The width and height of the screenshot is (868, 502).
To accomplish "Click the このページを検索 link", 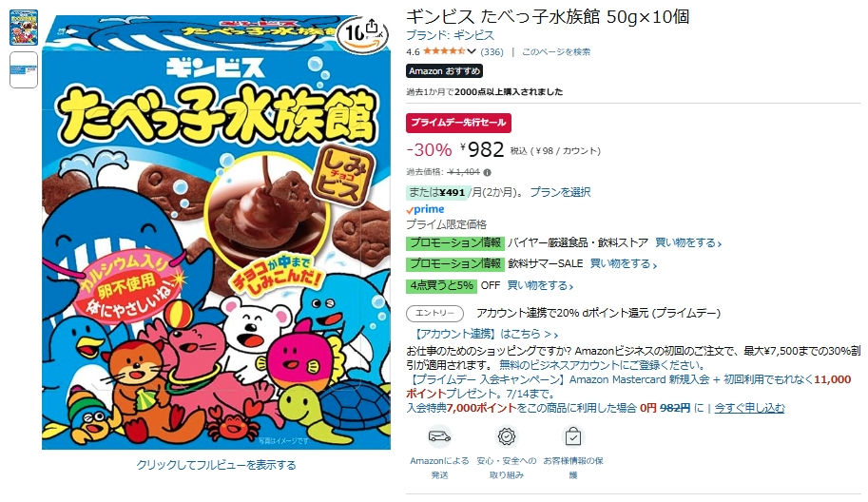I will point(556,52).
